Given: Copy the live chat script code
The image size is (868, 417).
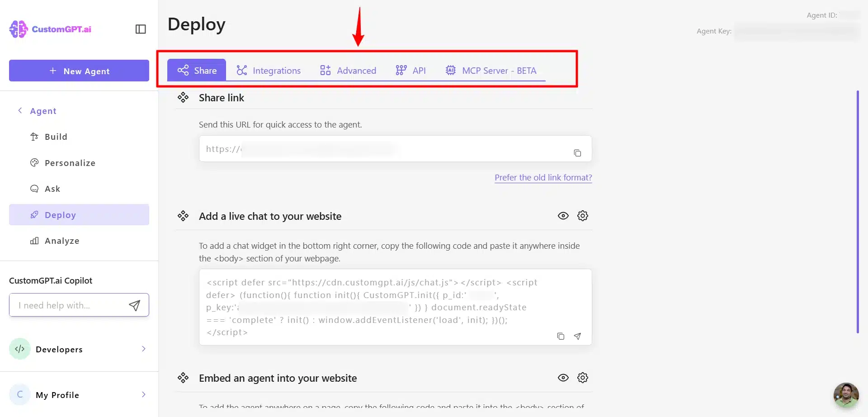Looking at the screenshot, I should [x=561, y=336].
